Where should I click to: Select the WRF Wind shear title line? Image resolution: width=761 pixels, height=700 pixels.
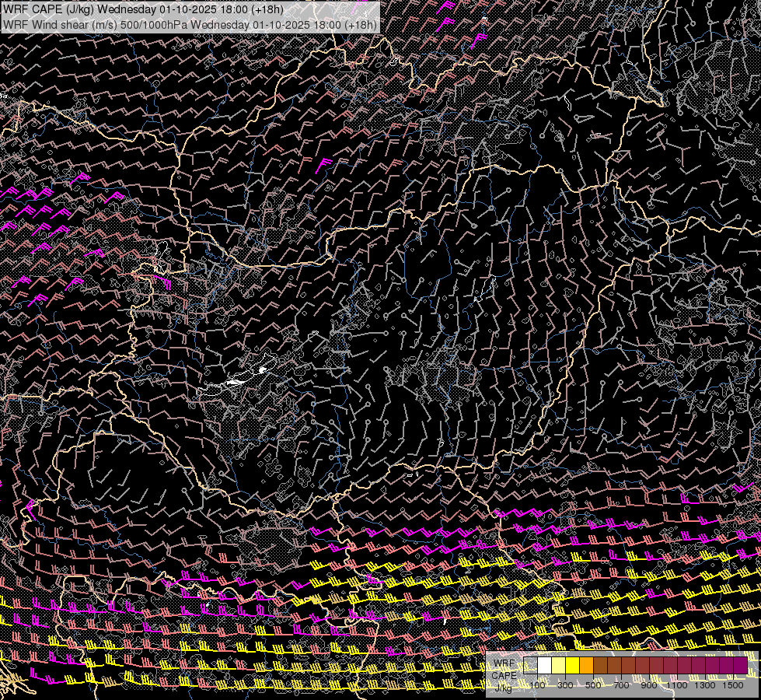point(190,24)
